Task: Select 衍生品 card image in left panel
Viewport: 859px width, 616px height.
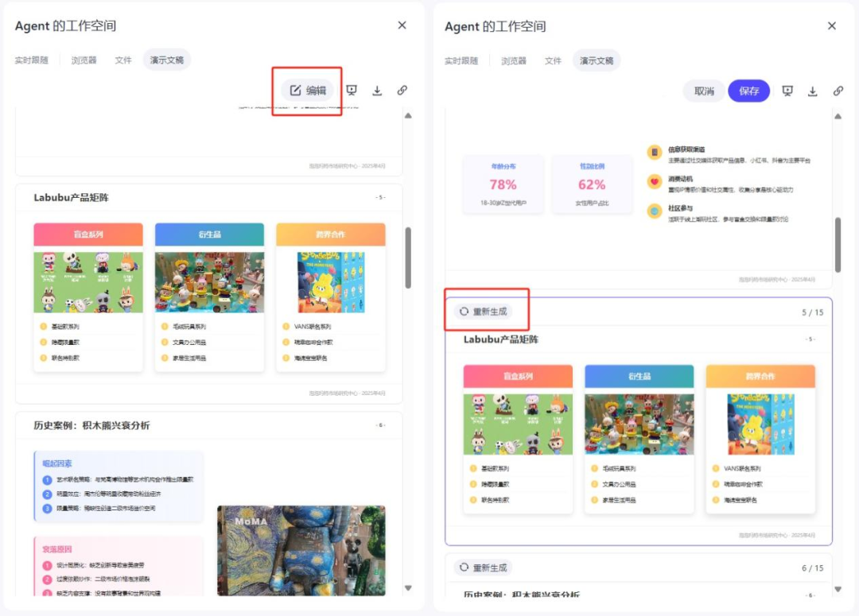Action: 209,282
